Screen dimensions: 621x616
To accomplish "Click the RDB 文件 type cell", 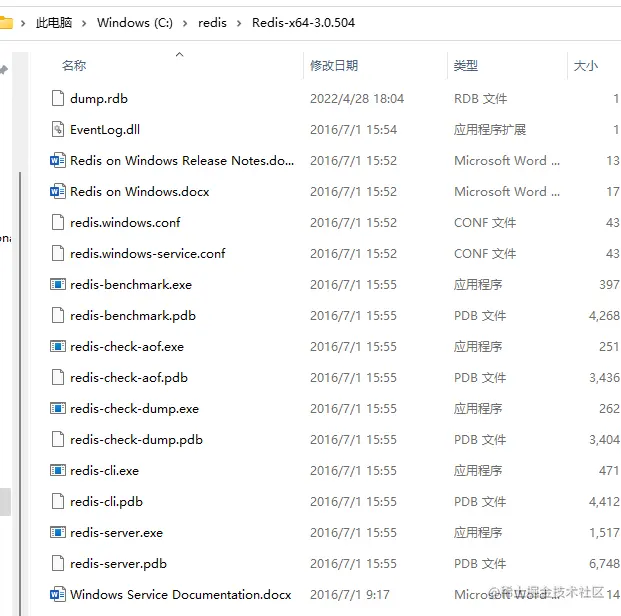I will pos(480,98).
